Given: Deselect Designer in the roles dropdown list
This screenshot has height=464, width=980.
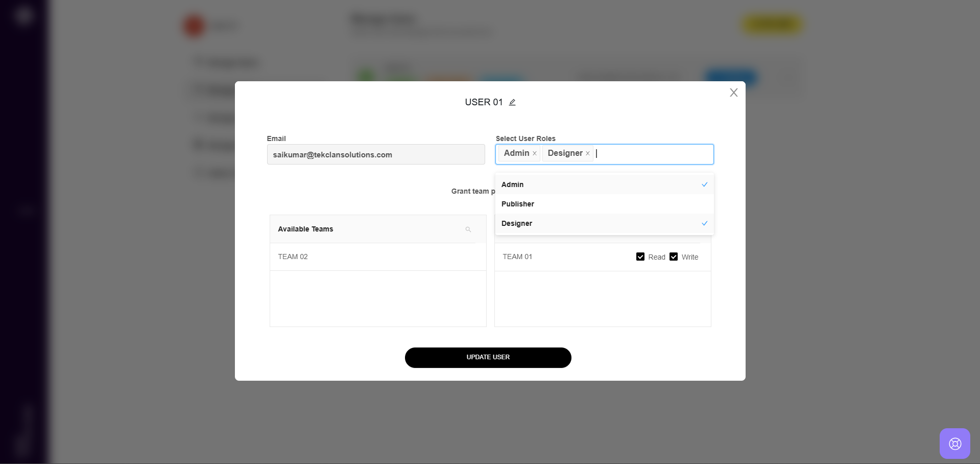Looking at the screenshot, I should tap(517, 223).
